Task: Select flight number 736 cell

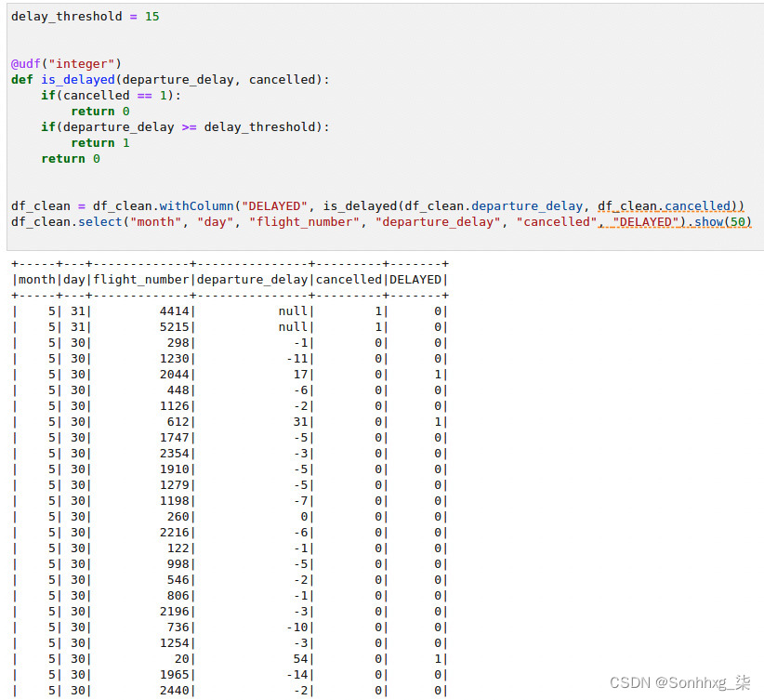Action: coord(178,627)
